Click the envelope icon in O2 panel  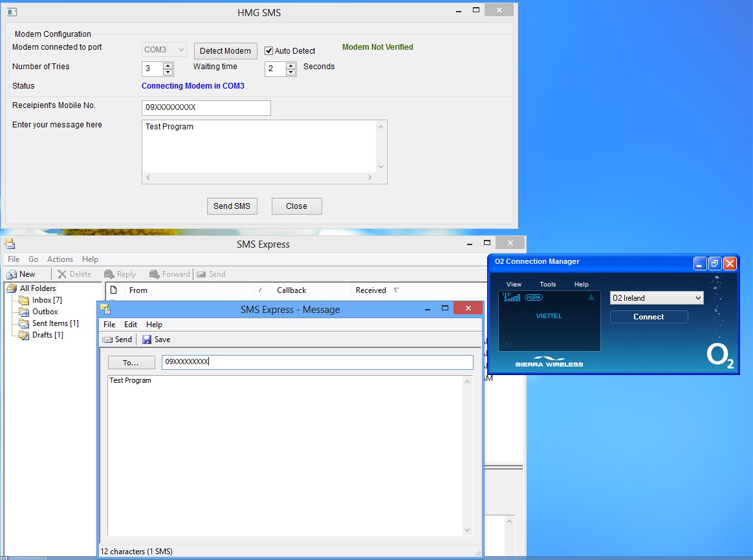click(508, 345)
